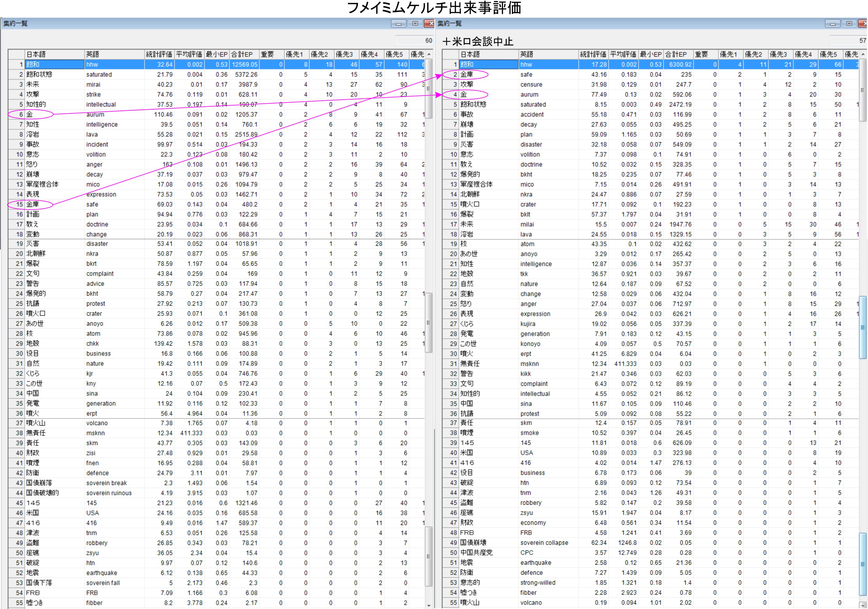Click 英語 column header in right table
This screenshot has height=609, width=868.
click(x=548, y=54)
